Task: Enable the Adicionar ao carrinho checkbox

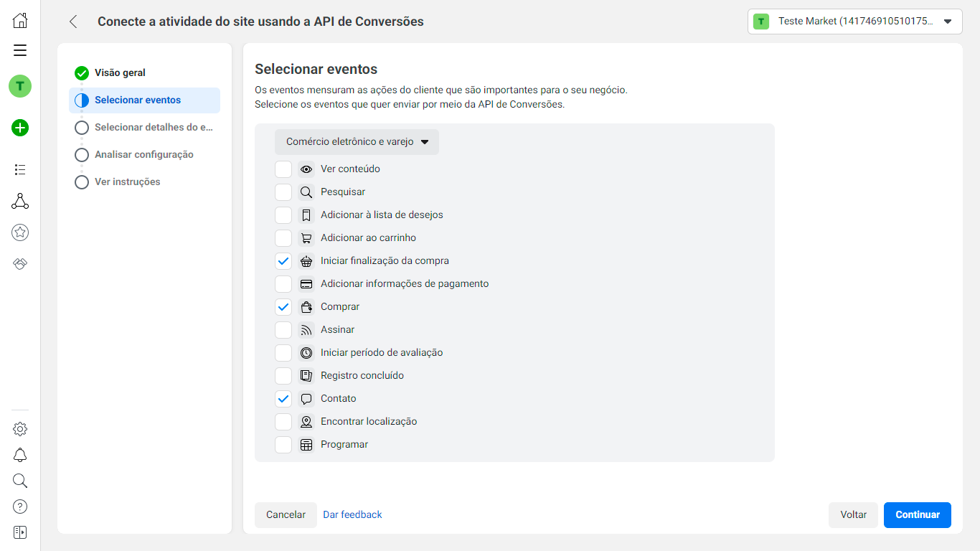Action: (x=283, y=238)
